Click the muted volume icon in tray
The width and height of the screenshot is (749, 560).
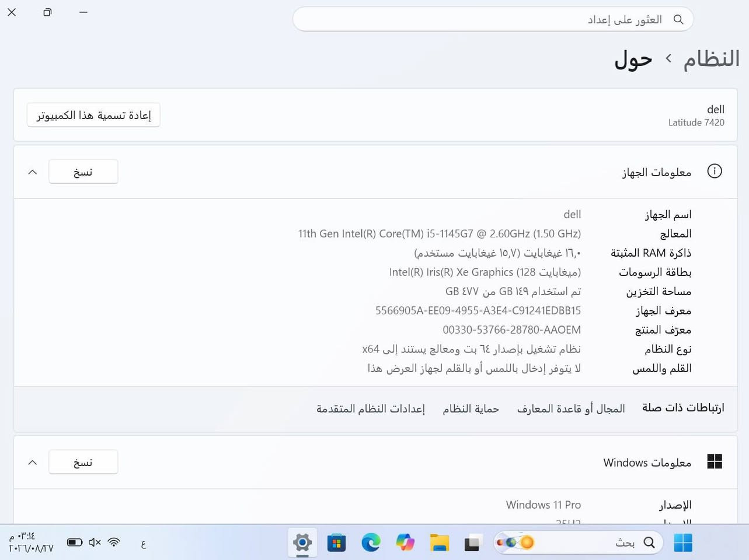click(95, 542)
